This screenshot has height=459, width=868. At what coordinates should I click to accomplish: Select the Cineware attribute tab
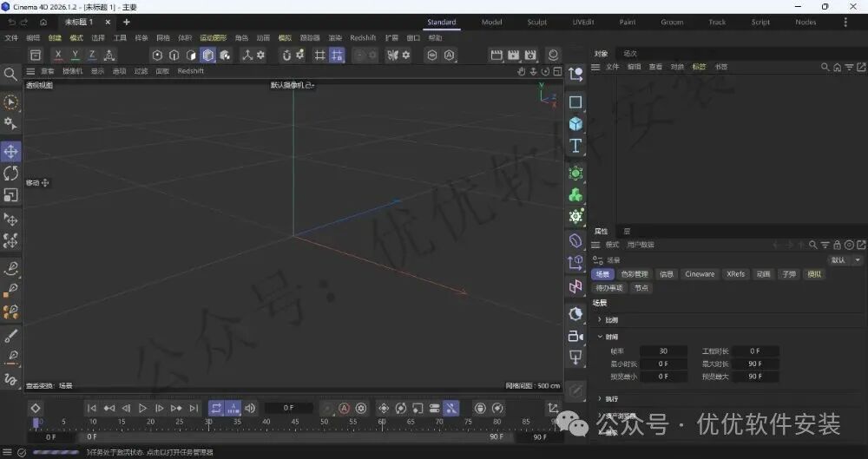(700, 274)
